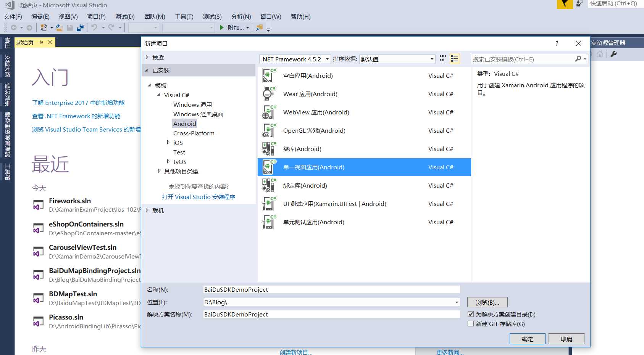Screen dimensions: 644x355
Task: Click the pin icon on 起始页 tab
Action: (41, 42)
